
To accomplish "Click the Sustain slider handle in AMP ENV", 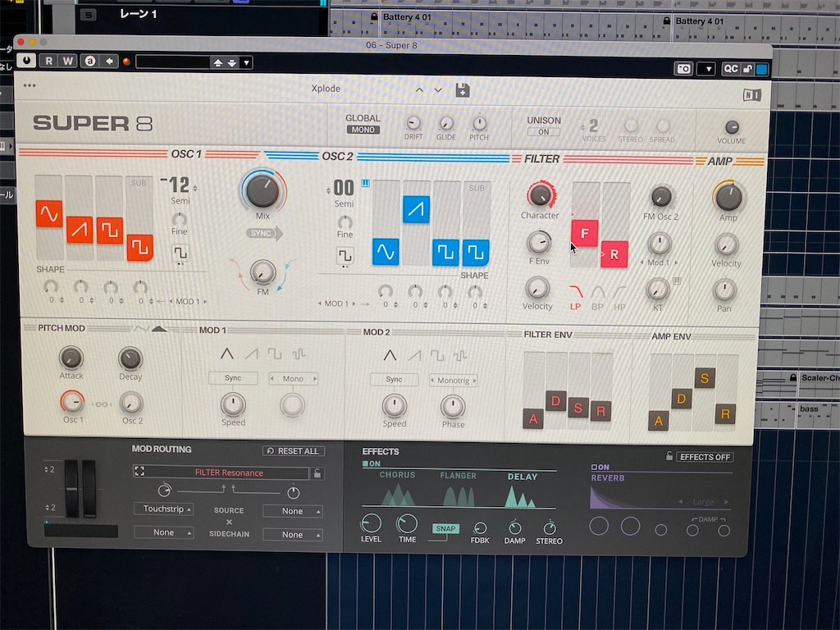I will (x=704, y=378).
